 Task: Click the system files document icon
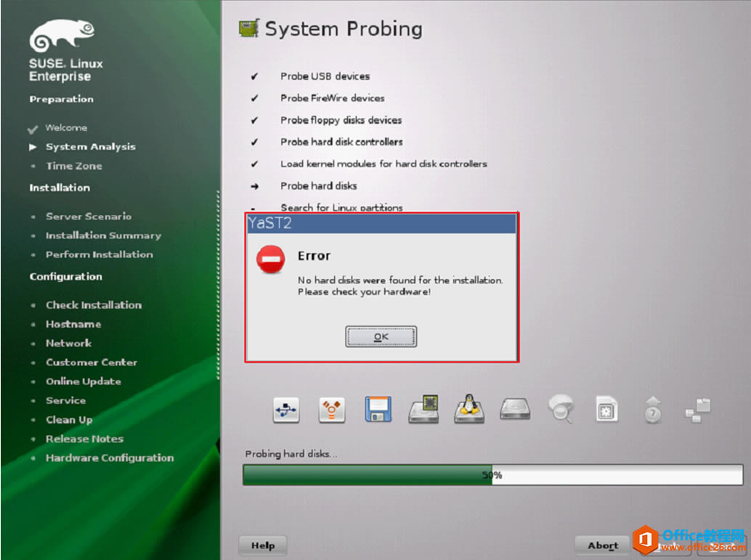point(606,409)
